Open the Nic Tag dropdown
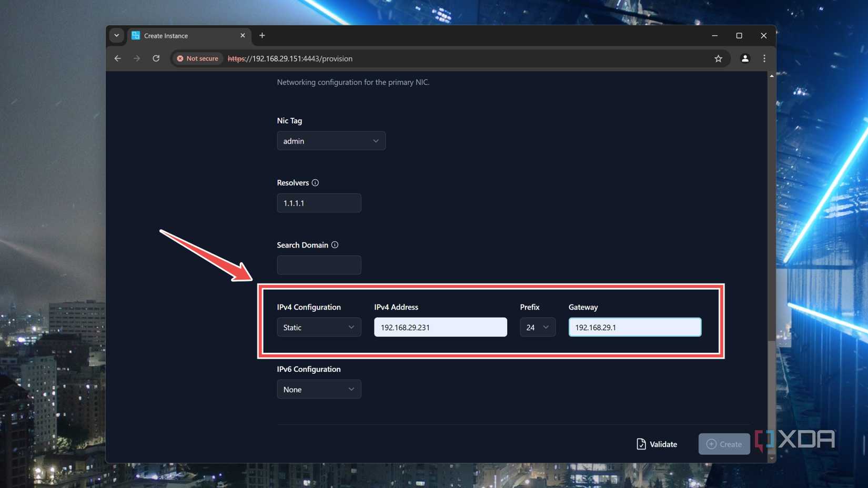The image size is (868, 488). pos(331,140)
